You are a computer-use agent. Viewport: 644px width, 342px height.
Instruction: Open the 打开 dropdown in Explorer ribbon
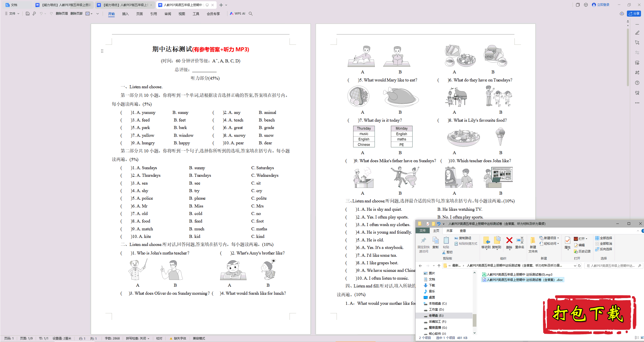(586, 239)
